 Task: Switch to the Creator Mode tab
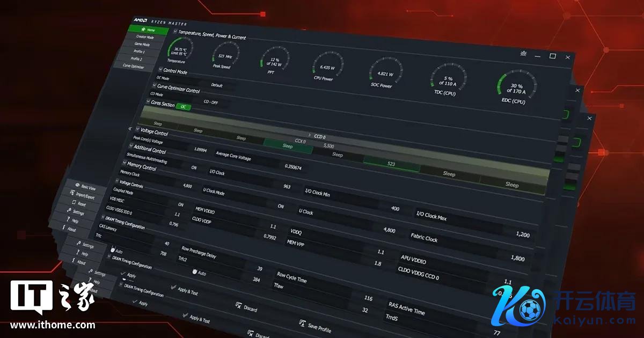(144, 37)
